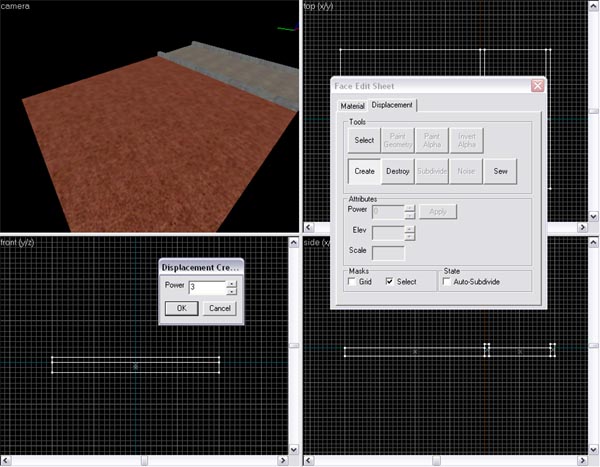Click the Power input field showing 3
Image resolution: width=600 pixels, height=467 pixels.
pyautogui.click(x=206, y=287)
